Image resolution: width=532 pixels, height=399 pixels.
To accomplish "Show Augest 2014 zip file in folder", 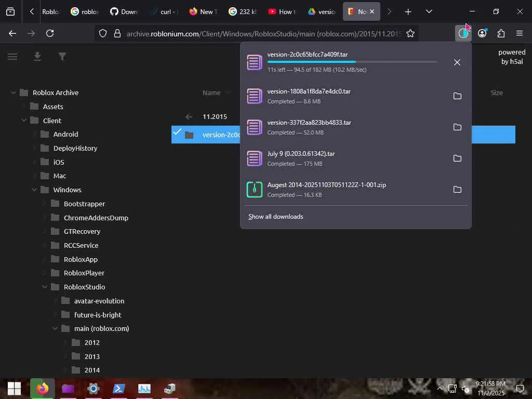I will [x=457, y=190].
